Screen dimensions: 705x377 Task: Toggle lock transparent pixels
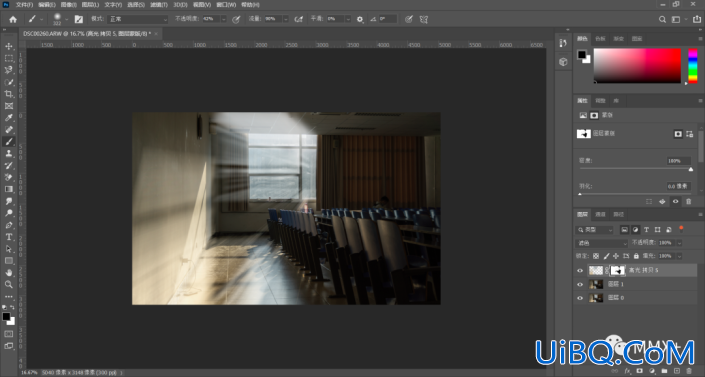pyautogui.click(x=596, y=256)
